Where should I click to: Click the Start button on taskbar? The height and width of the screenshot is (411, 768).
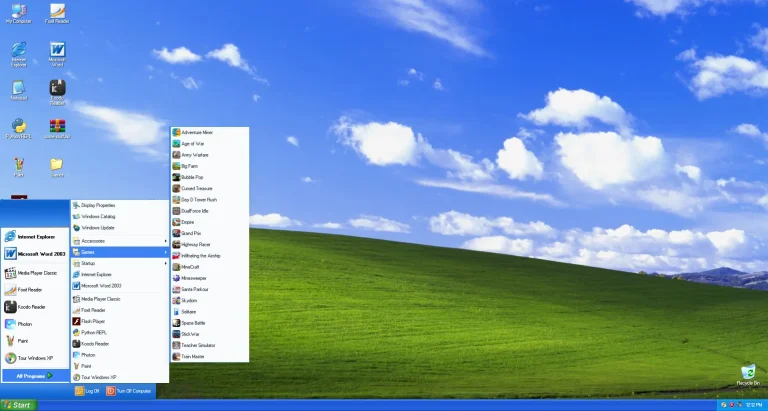click(18, 405)
